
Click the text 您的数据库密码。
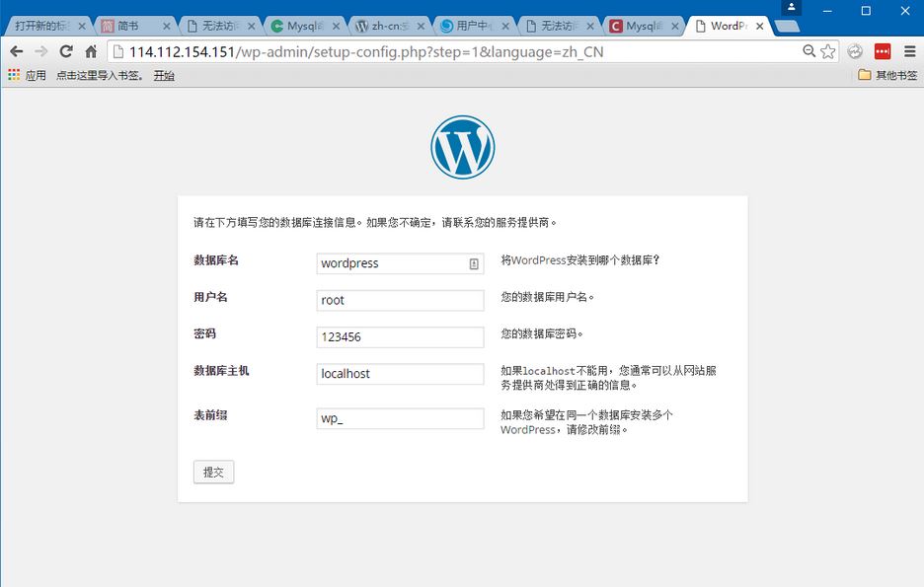point(542,333)
